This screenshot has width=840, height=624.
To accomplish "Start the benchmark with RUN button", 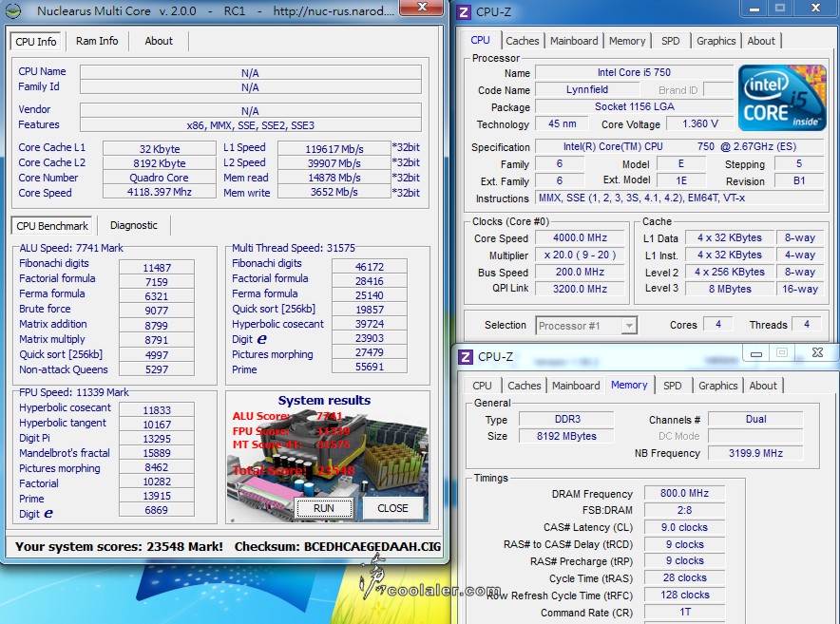I will pyautogui.click(x=324, y=508).
